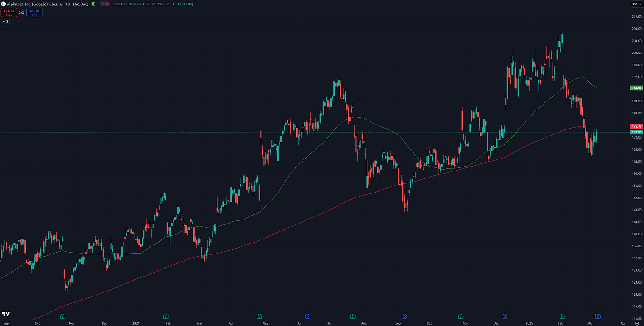Click the Sep label at the time axis start

click(6, 323)
